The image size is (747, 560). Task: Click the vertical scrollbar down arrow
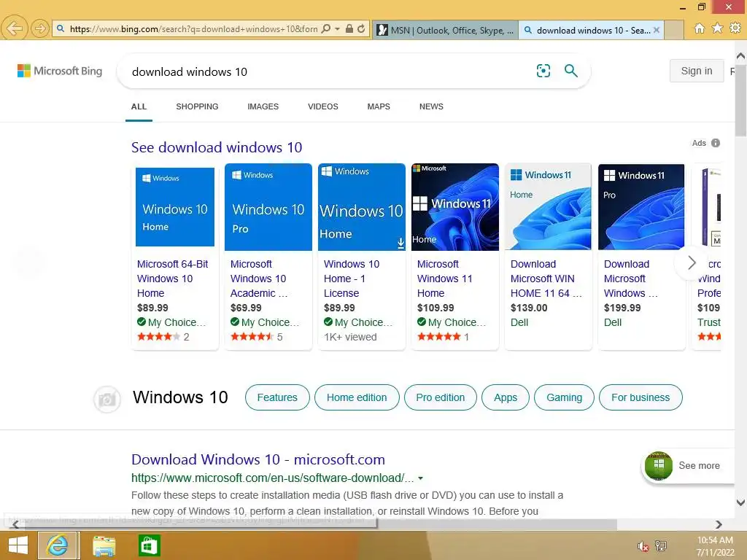pyautogui.click(x=741, y=502)
